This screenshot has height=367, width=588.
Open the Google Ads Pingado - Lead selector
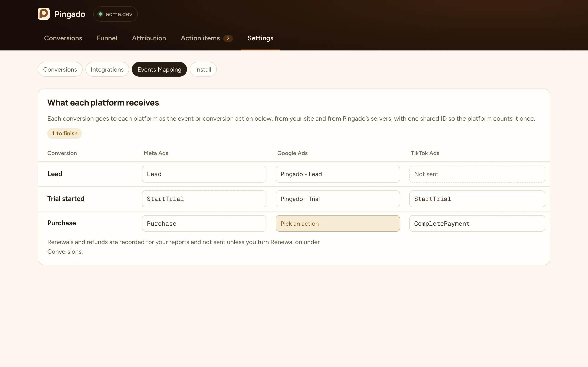[338, 174]
